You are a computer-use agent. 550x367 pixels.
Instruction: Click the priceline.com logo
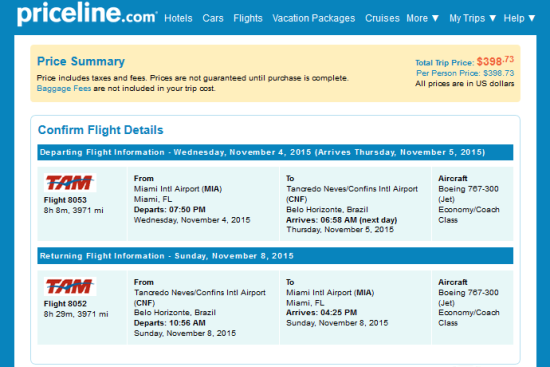coord(87,13)
